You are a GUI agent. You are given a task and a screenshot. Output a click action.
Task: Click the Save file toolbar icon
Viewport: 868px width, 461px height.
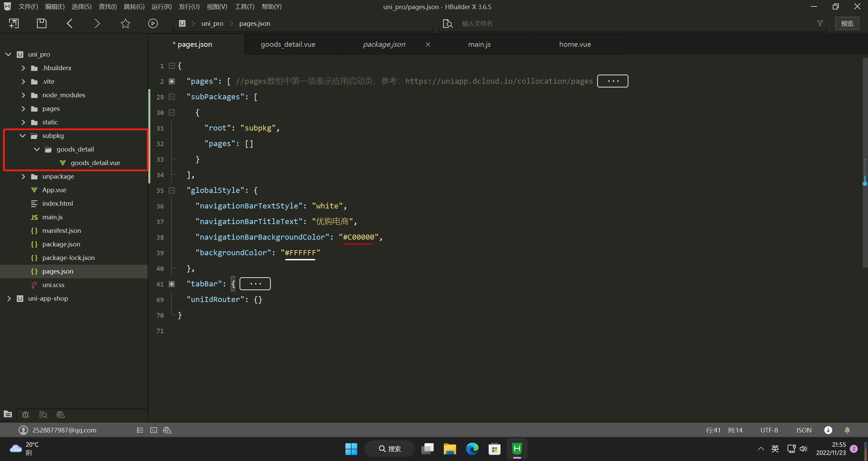pyautogui.click(x=41, y=23)
